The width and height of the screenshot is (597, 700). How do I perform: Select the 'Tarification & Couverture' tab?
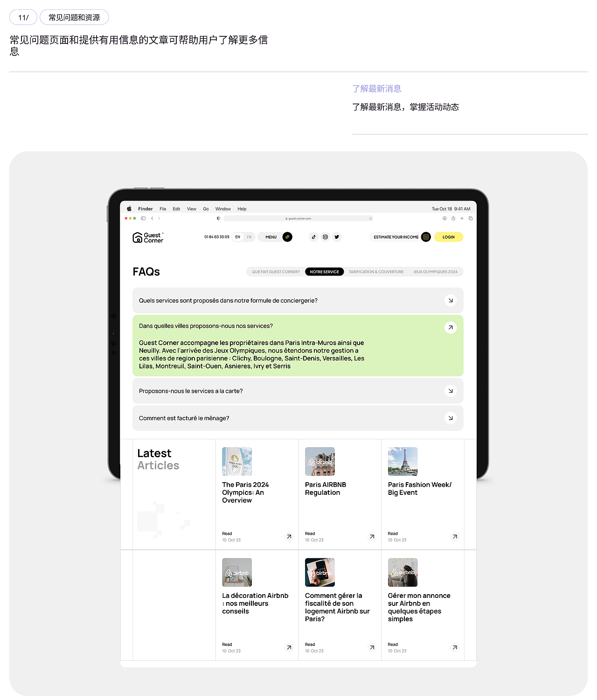tap(376, 272)
